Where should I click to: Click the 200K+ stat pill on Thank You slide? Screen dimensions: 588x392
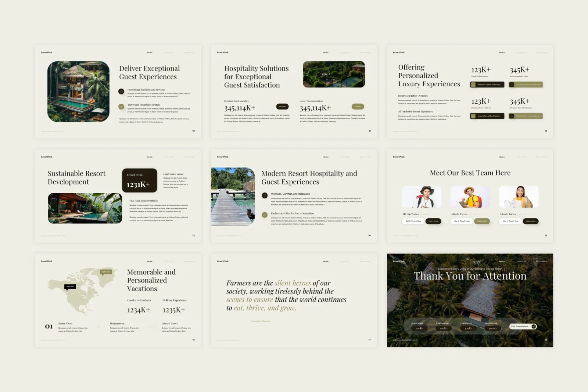(x=419, y=328)
